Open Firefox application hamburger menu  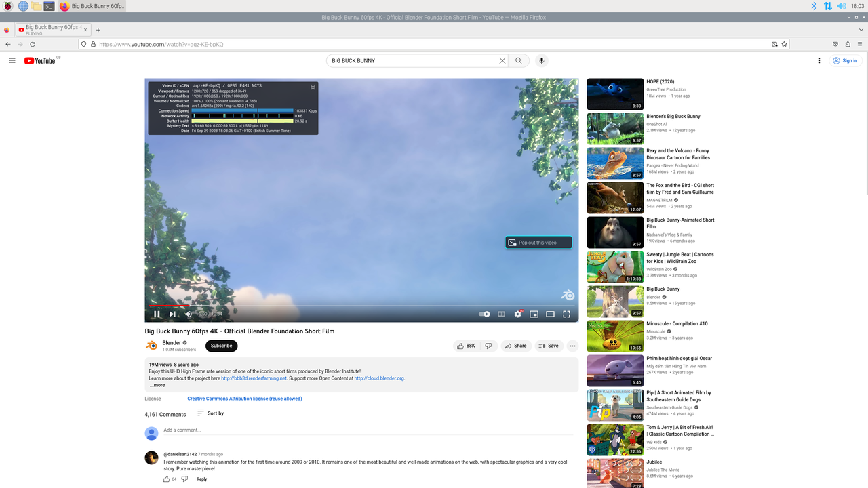click(860, 44)
